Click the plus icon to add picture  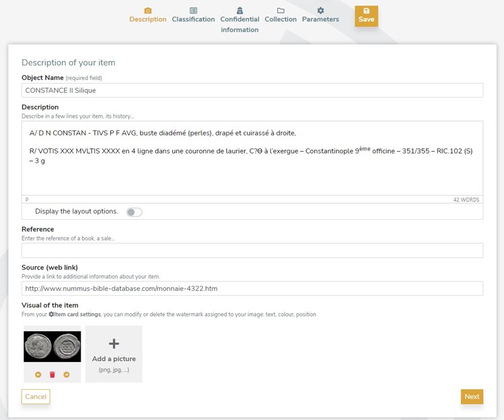coord(114,344)
